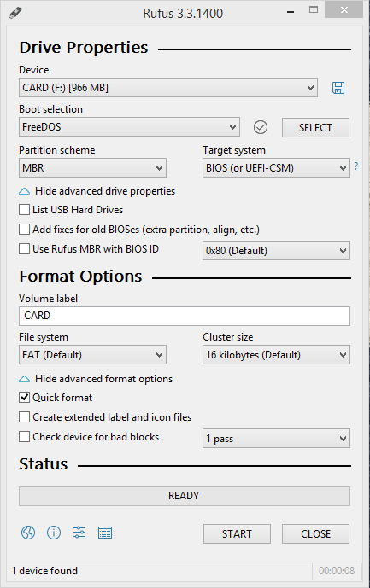Image resolution: width=370 pixels, height=588 pixels.
Task: Click the SELECT button
Action: click(315, 127)
